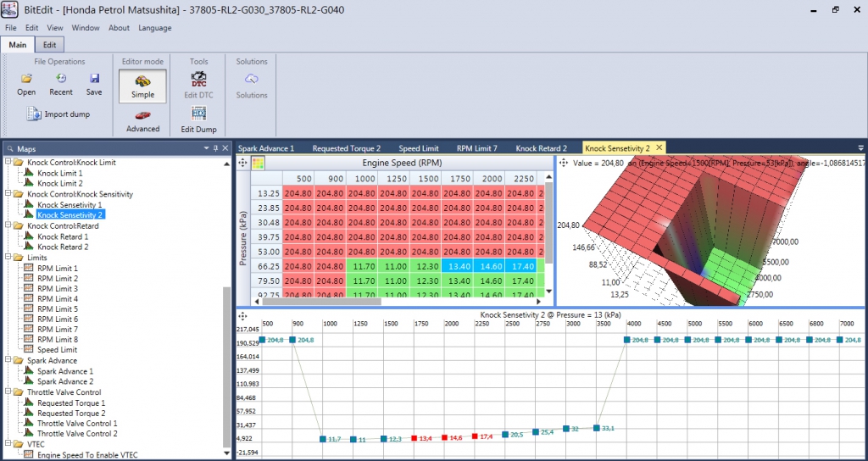The height and width of the screenshot is (461, 868).
Task: Close the Knock Sensetivity 2 tab
Action: (x=659, y=147)
